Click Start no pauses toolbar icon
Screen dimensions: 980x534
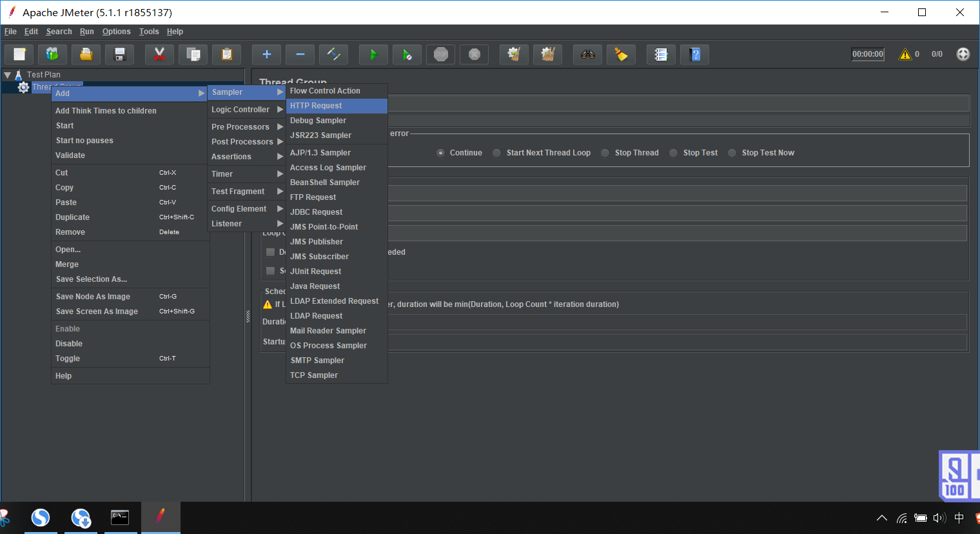point(407,55)
